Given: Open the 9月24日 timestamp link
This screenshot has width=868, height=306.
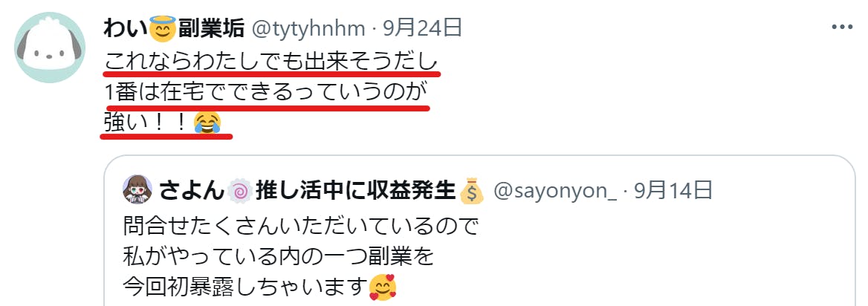Looking at the screenshot, I should coord(422,27).
